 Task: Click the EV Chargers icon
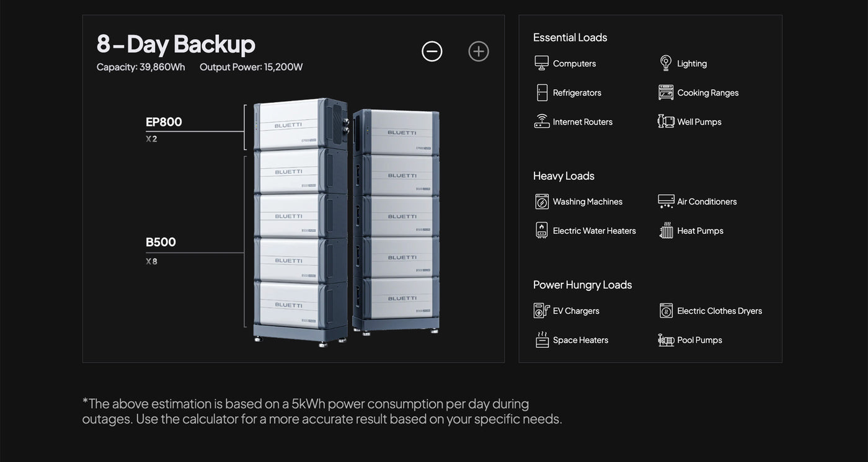(x=542, y=311)
